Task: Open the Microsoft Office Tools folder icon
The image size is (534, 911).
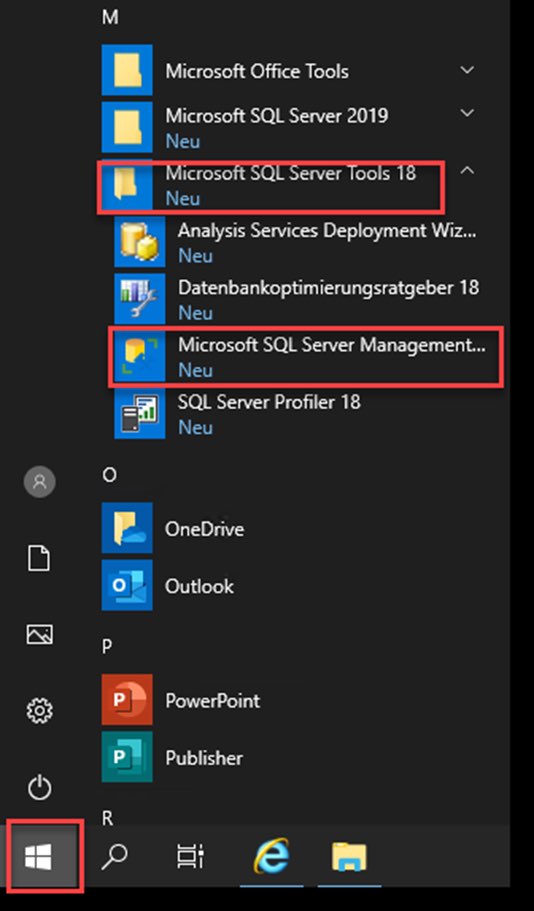Action: (x=127, y=70)
